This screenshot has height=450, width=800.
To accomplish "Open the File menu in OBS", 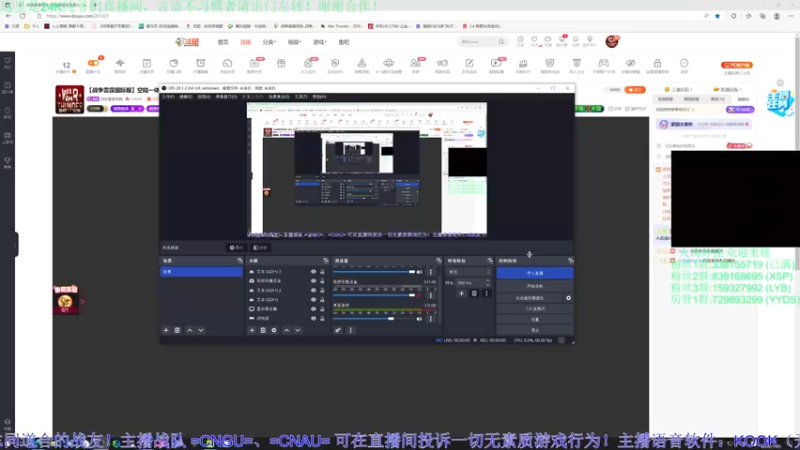I will click(168, 96).
